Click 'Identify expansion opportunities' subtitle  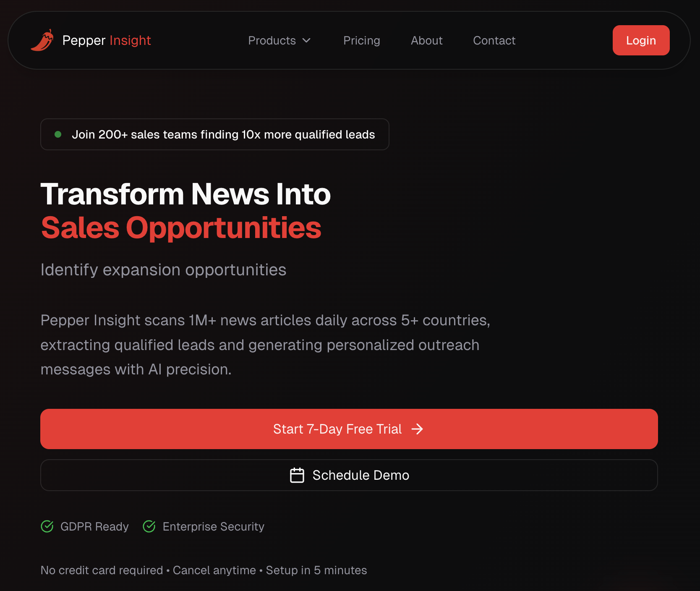tap(163, 270)
